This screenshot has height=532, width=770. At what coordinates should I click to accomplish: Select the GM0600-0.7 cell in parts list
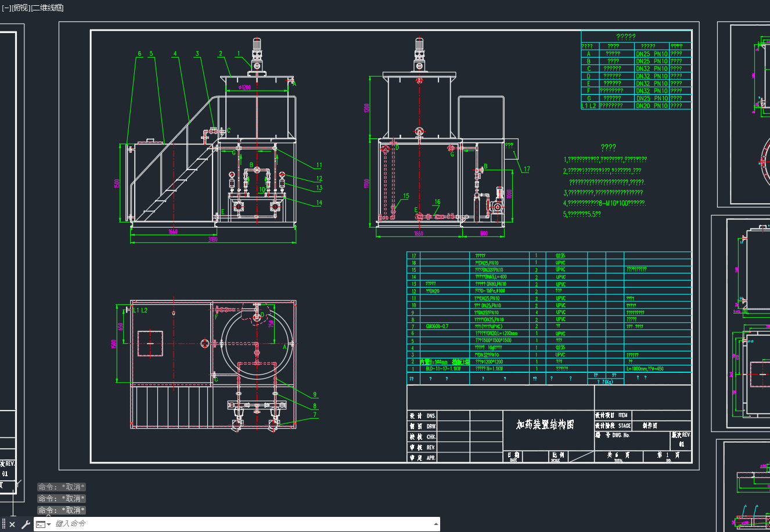pos(437,326)
